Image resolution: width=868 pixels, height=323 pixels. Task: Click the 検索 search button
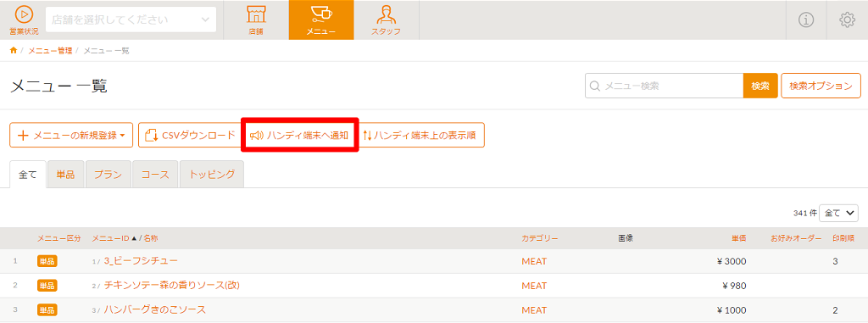(760, 86)
